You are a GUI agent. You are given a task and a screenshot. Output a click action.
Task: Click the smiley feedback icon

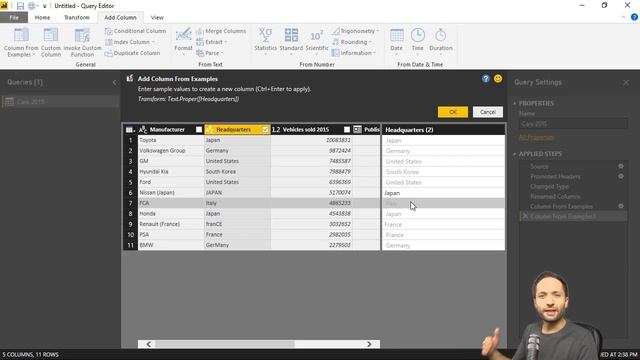click(498, 79)
